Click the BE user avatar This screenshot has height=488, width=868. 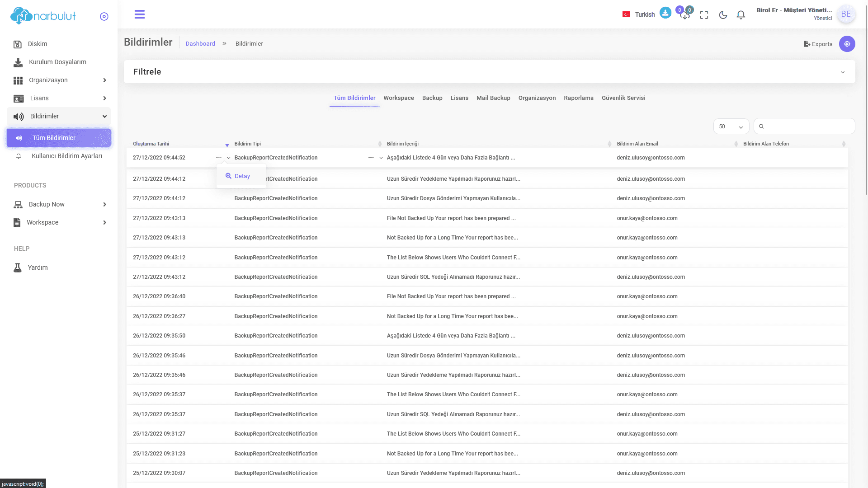tap(846, 14)
